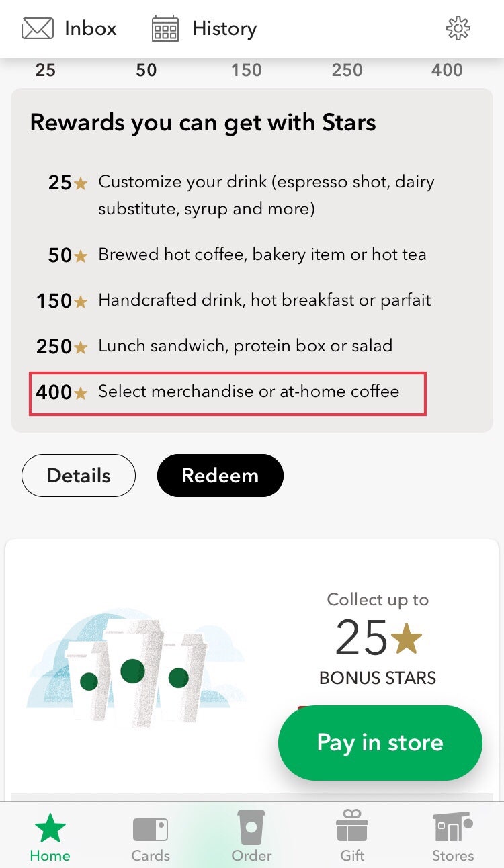Tap the 150 marker on stars progress scale

tap(247, 70)
